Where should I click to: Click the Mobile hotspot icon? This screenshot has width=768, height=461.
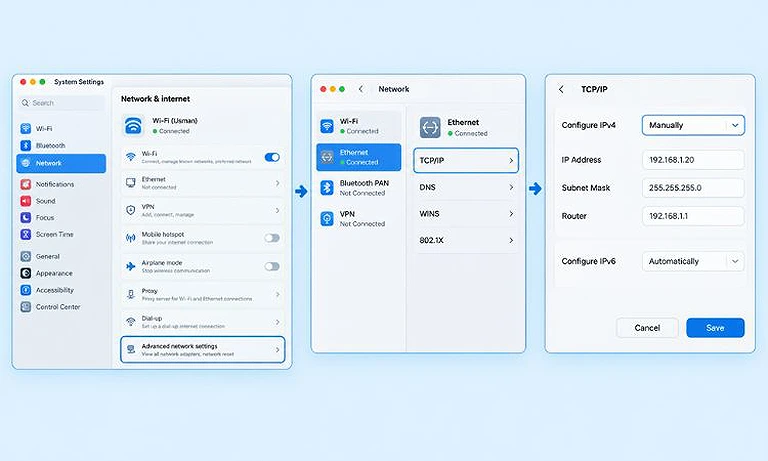(x=131, y=238)
